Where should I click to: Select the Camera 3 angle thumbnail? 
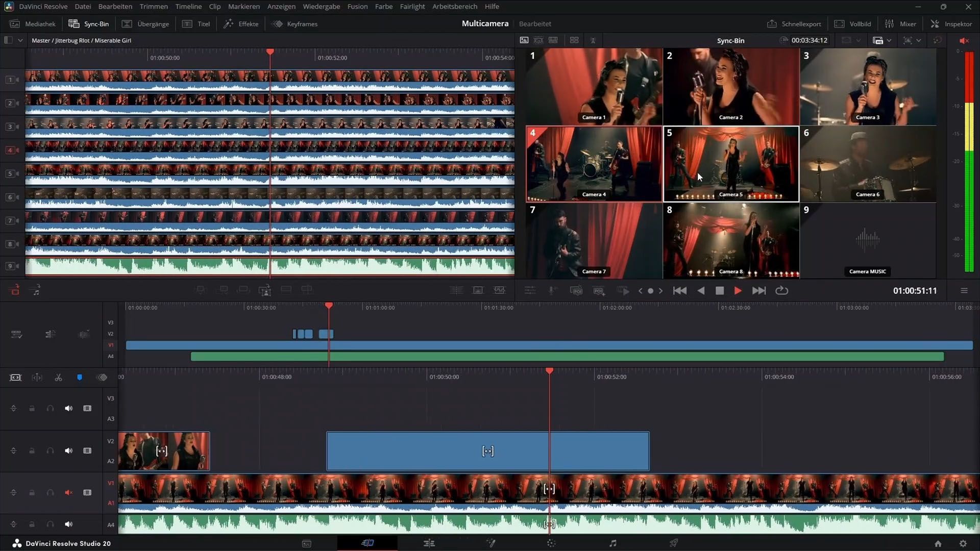click(x=868, y=87)
